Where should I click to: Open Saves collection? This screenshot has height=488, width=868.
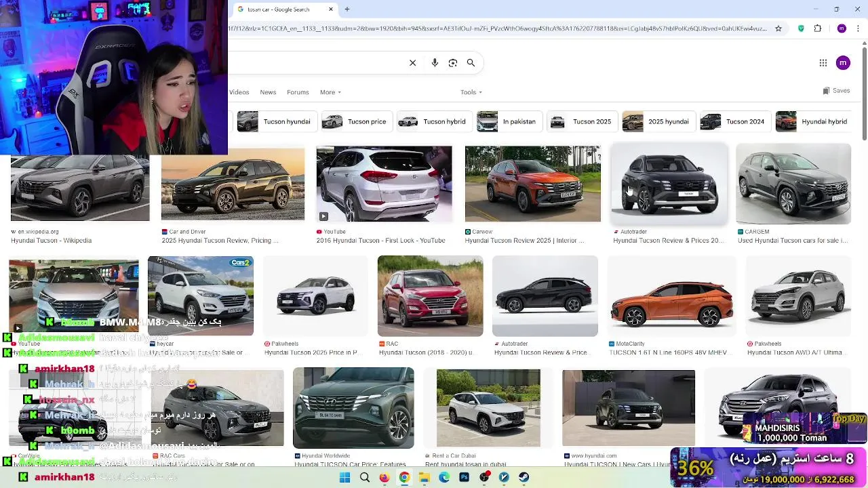click(x=836, y=91)
